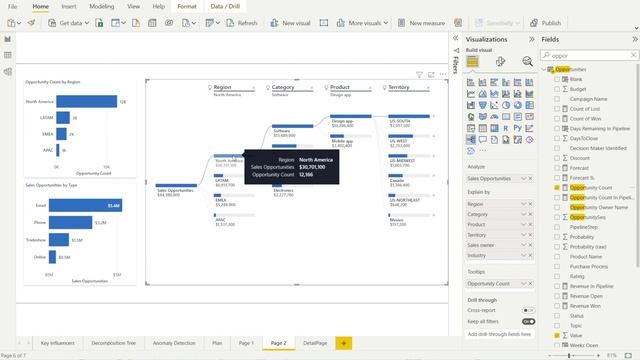Open the Format ribbon tab

point(187,7)
